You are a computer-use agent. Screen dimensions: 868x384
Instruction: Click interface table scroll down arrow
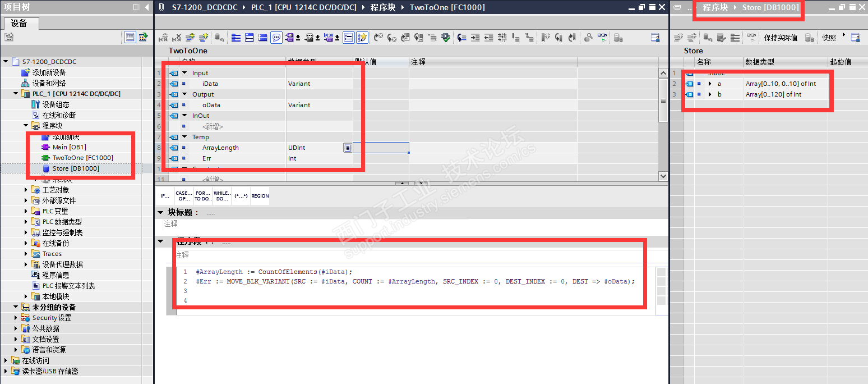coord(663,176)
